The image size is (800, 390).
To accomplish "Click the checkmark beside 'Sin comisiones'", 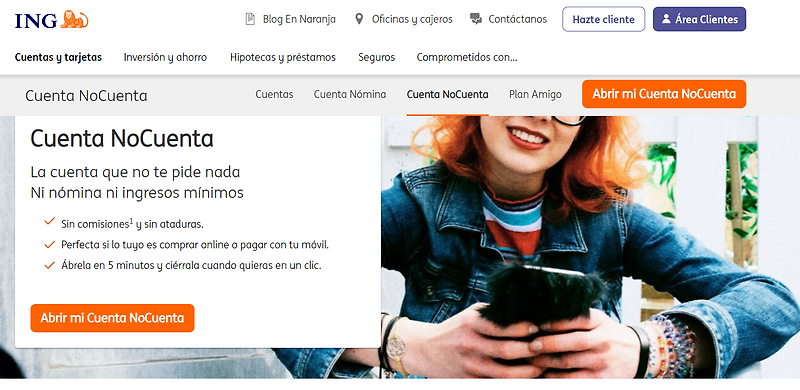I will 49,222.
